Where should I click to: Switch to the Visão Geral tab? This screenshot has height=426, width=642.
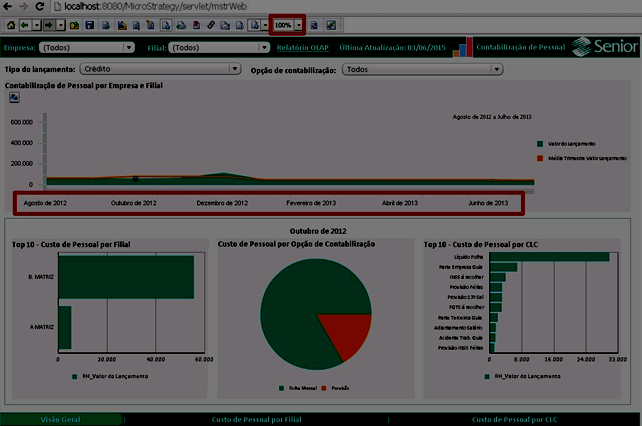(x=60, y=419)
